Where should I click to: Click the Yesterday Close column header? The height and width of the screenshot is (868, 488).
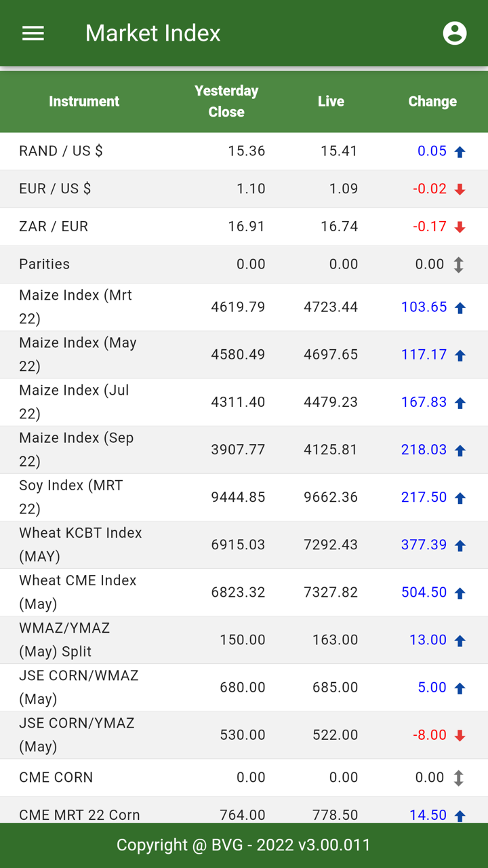tap(226, 102)
